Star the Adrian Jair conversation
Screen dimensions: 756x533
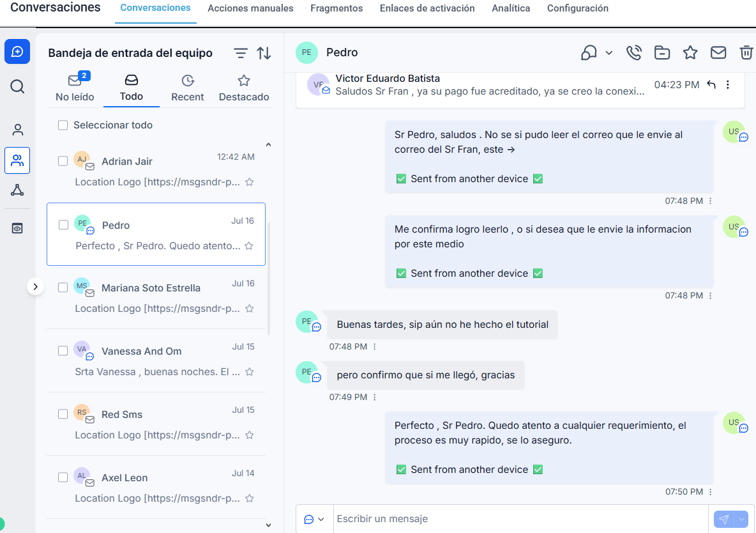coord(249,182)
